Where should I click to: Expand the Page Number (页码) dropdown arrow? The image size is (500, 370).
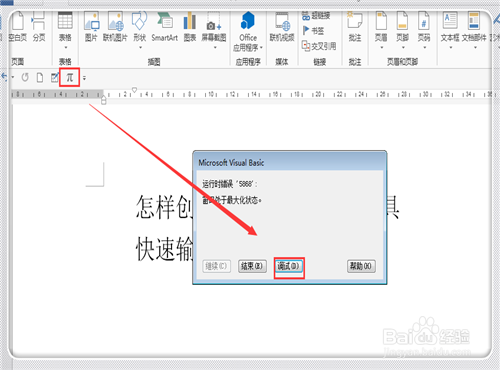[x=424, y=47]
